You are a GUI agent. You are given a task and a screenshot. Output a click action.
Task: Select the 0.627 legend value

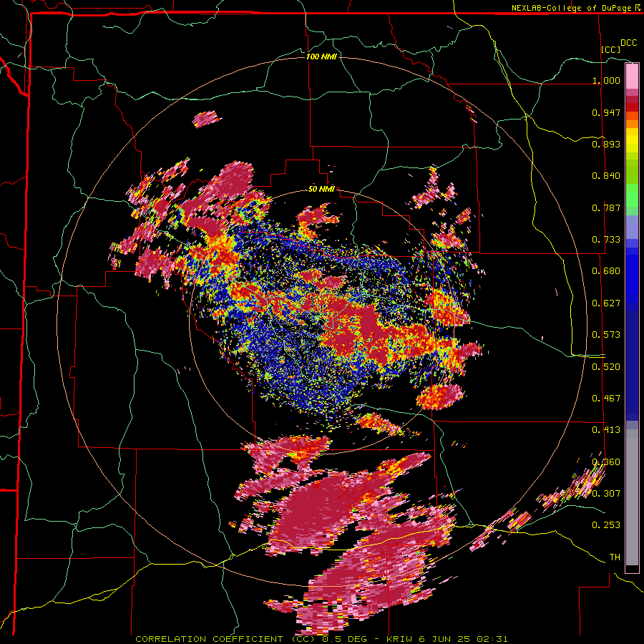[606, 303]
